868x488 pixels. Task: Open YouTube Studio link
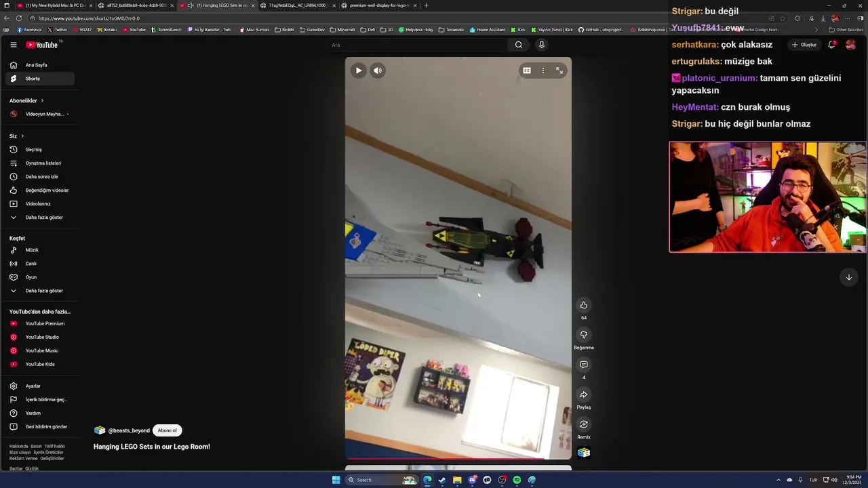[x=40, y=337]
